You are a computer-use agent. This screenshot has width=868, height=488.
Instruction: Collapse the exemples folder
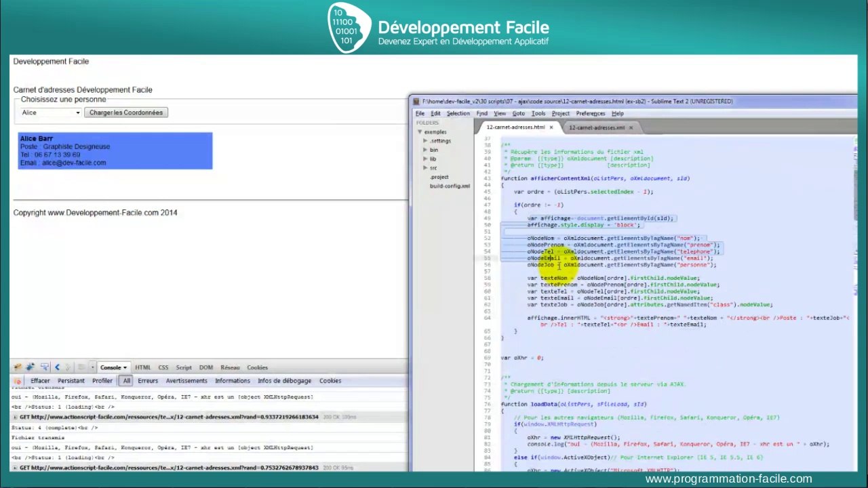click(420, 132)
